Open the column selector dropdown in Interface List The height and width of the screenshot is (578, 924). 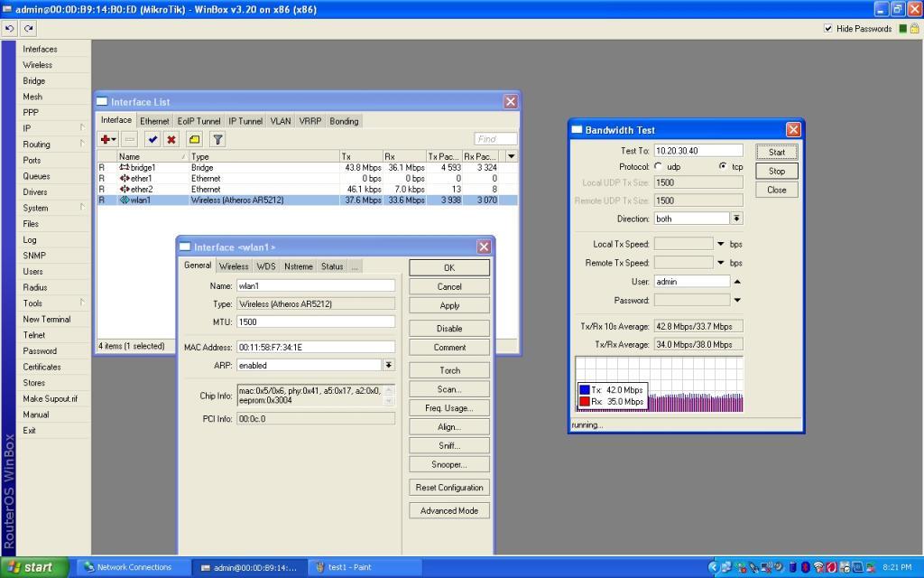tap(512, 156)
